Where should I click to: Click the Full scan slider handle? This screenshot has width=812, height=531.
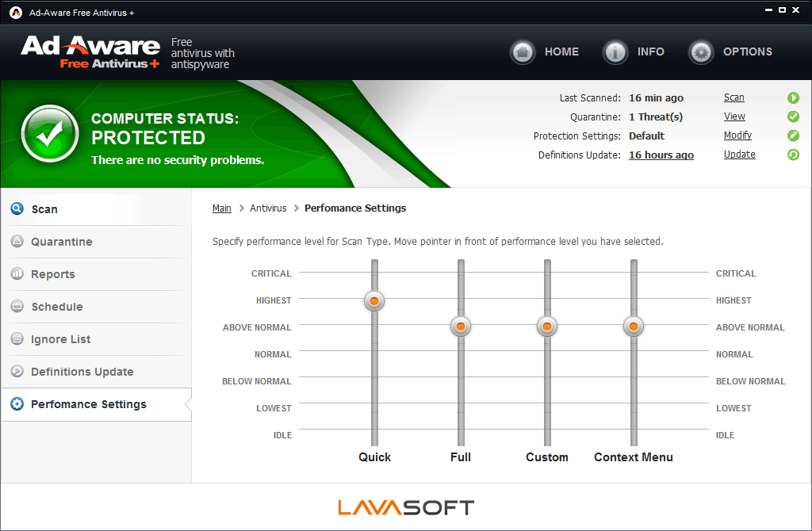tap(461, 327)
